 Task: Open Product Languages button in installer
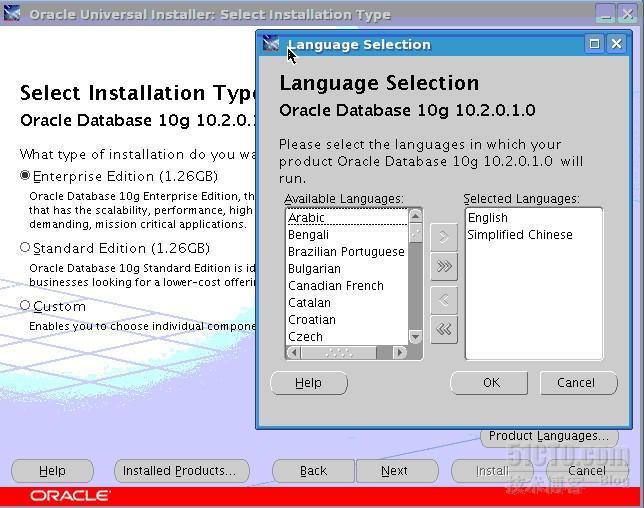click(549, 436)
